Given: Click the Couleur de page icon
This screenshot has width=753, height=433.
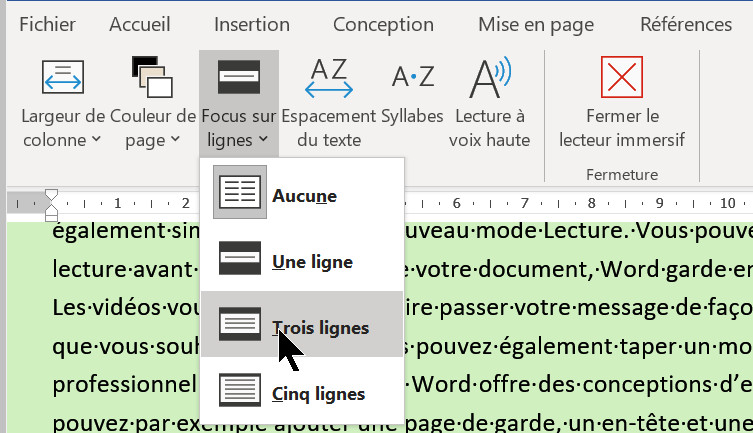Looking at the screenshot, I should (153, 79).
